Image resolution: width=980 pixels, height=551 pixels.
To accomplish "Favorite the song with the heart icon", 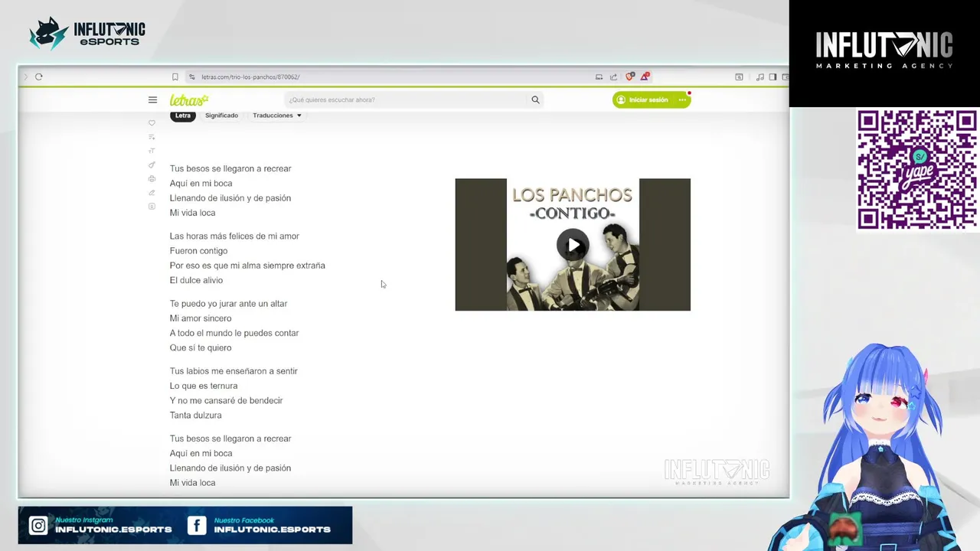I will 152,123.
